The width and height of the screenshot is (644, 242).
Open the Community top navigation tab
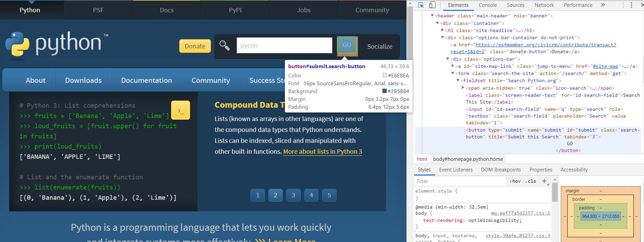point(372,10)
